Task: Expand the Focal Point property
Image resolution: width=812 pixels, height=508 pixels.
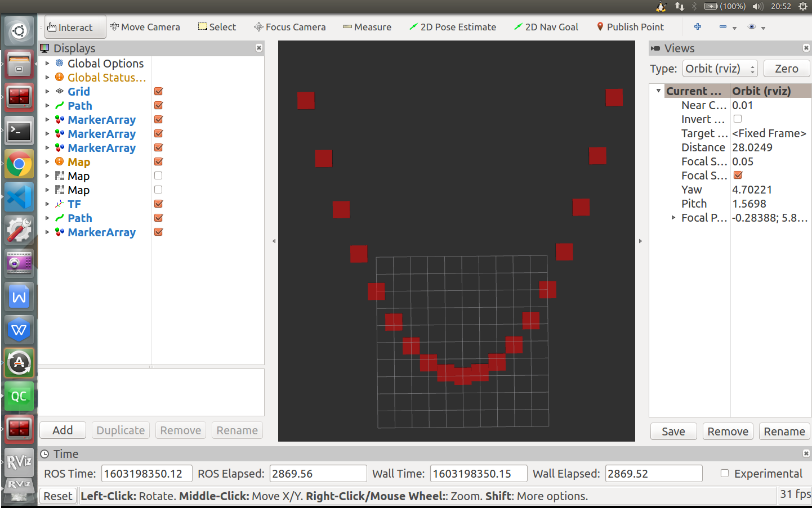Action: 673,218
